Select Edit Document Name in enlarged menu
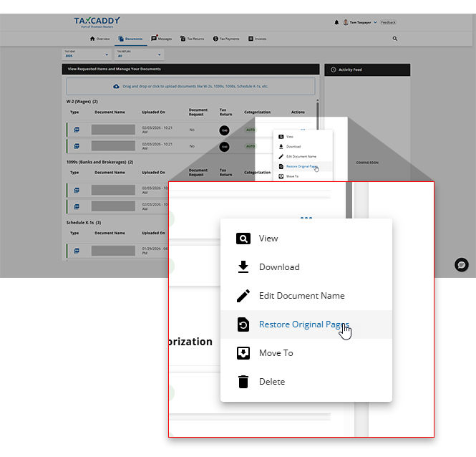Viewport: 476px width, 457px height. [306, 296]
